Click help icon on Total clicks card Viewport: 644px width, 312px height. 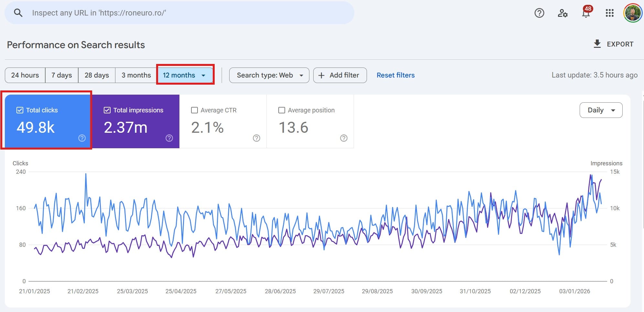coord(82,138)
